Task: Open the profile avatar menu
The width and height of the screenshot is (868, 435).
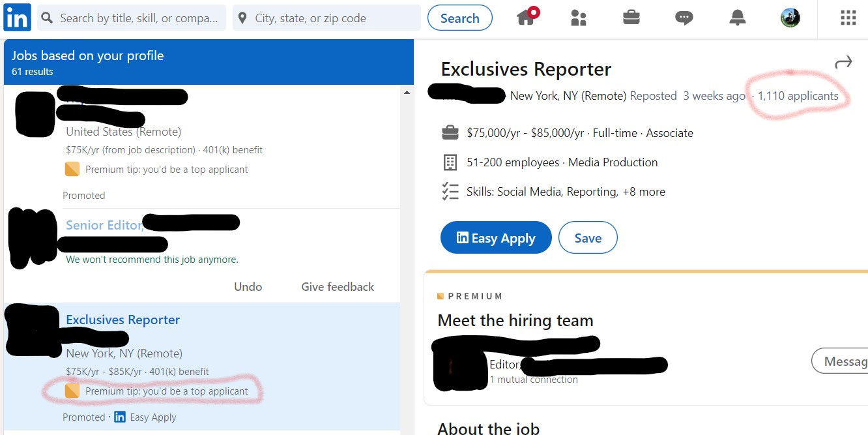Action: (x=790, y=18)
